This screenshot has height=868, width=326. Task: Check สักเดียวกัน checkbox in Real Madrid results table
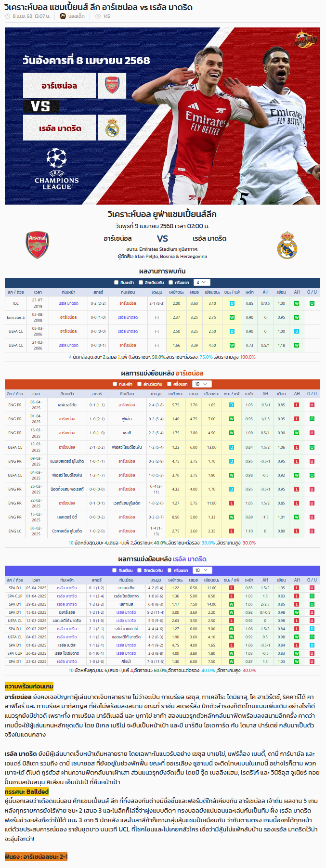pos(140,570)
